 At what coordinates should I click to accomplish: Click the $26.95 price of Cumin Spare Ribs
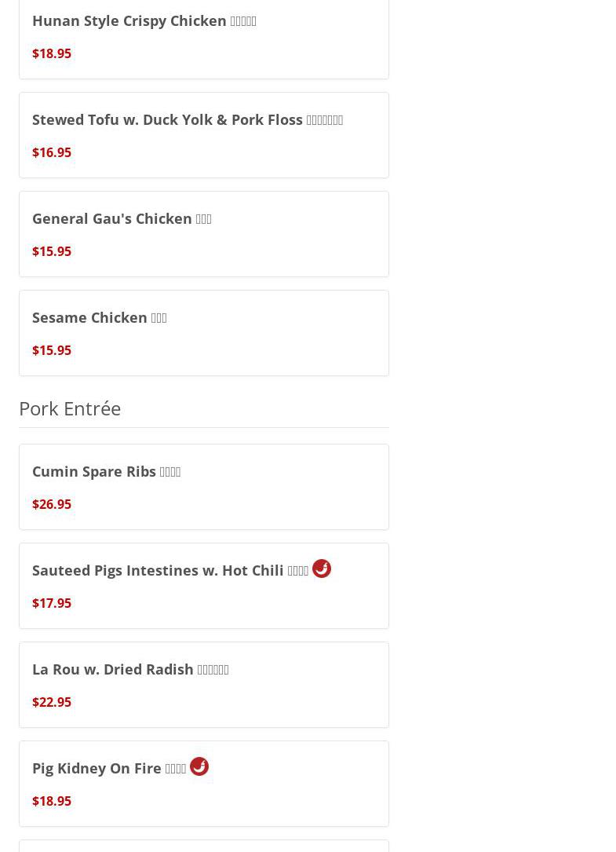tap(52, 504)
